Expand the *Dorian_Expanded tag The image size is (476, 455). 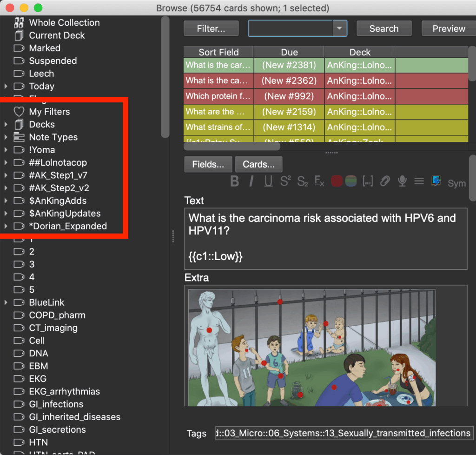tap(6, 226)
